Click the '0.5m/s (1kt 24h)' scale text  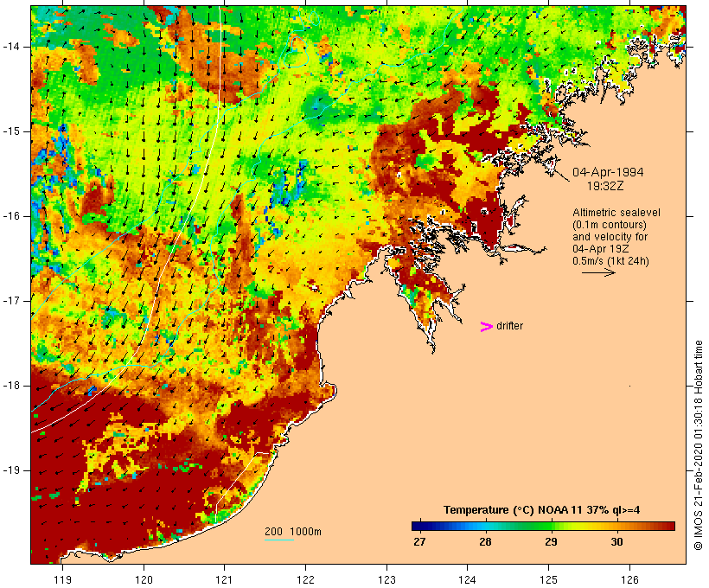click(x=610, y=261)
